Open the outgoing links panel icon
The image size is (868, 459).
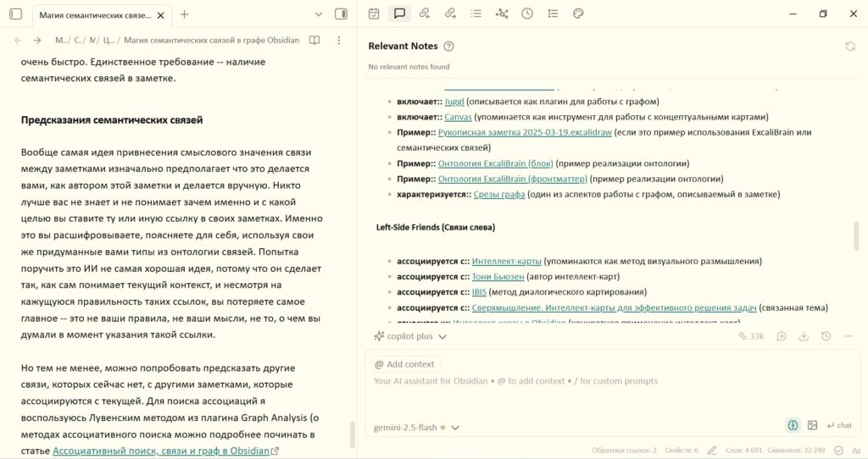click(x=450, y=14)
